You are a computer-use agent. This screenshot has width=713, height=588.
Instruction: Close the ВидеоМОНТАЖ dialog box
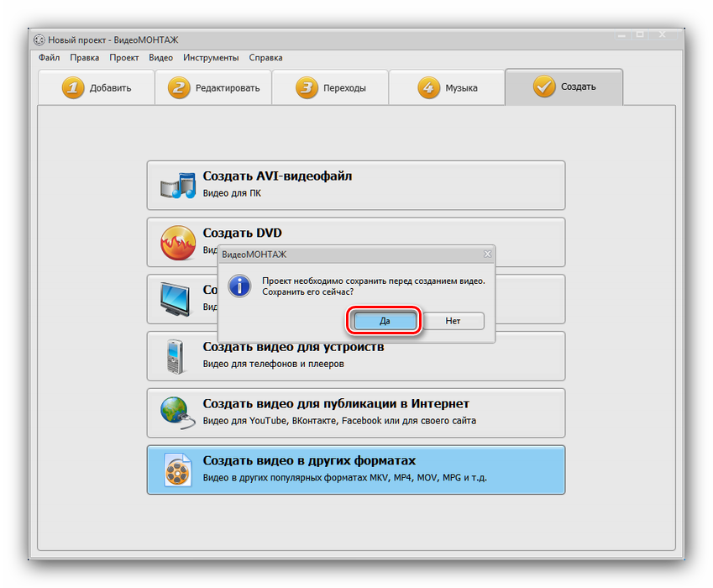tap(487, 254)
